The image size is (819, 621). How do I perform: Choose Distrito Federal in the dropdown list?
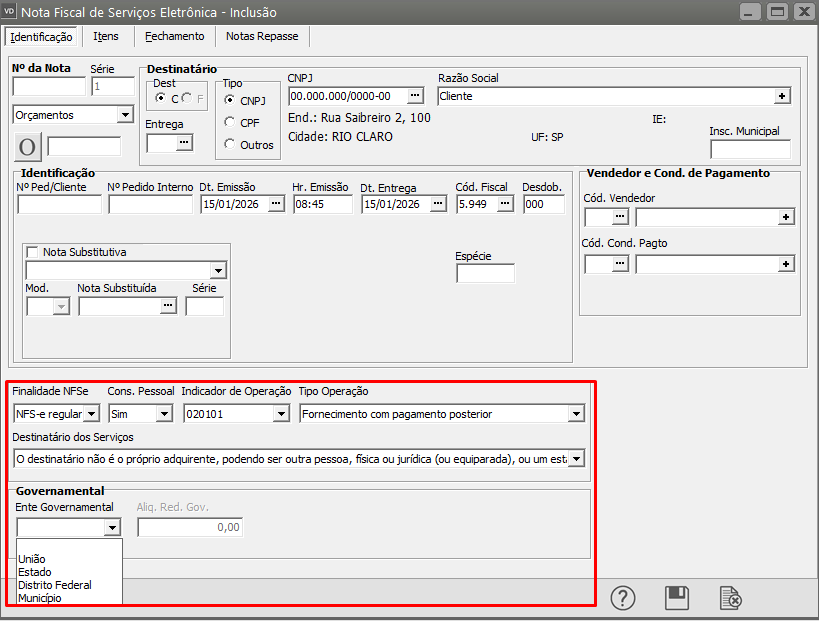(54, 585)
